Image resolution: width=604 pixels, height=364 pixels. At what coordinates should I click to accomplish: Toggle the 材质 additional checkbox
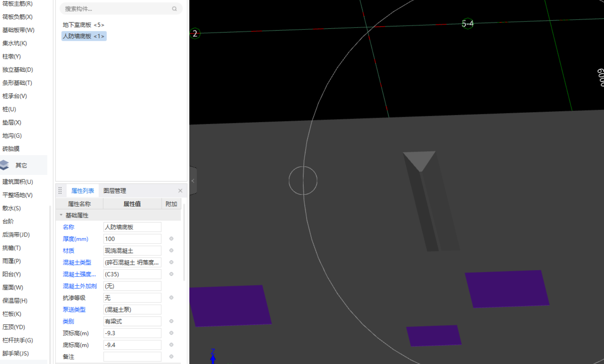click(x=171, y=250)
